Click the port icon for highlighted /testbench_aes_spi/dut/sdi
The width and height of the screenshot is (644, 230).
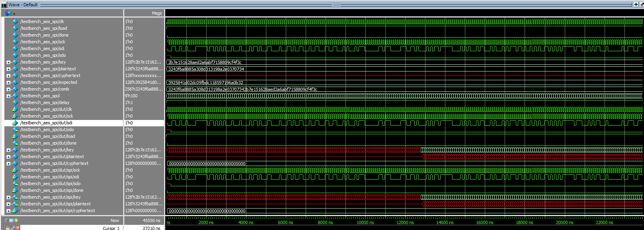15,123
